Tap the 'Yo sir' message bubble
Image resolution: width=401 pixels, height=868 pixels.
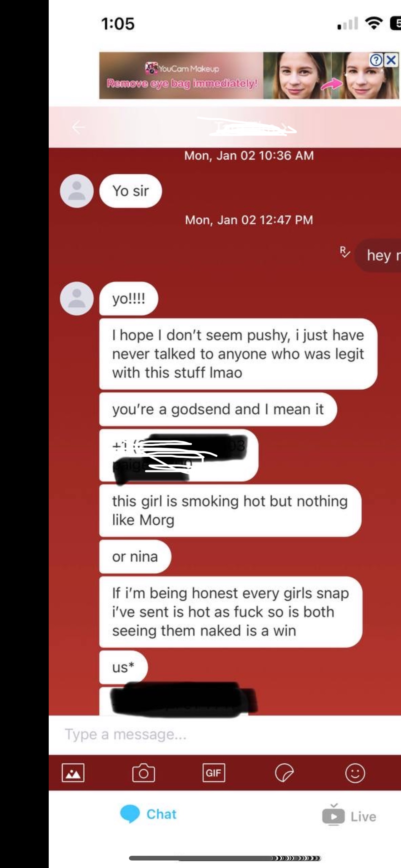pyautogui.click(x=131, y=191)
